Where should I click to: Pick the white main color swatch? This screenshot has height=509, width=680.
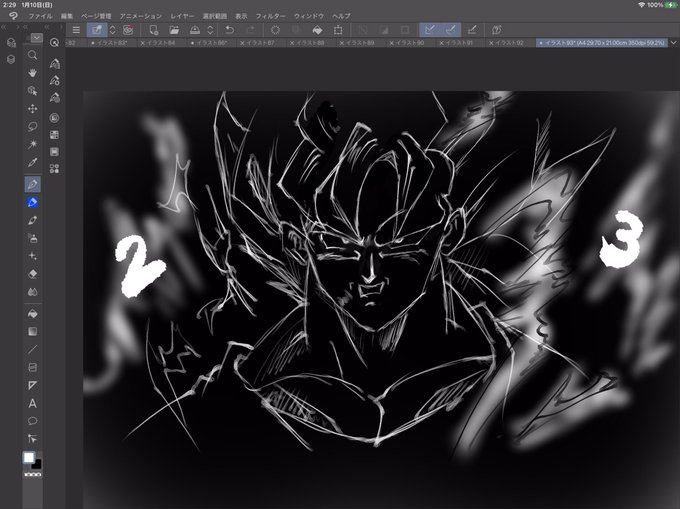(x=29, y=457)
